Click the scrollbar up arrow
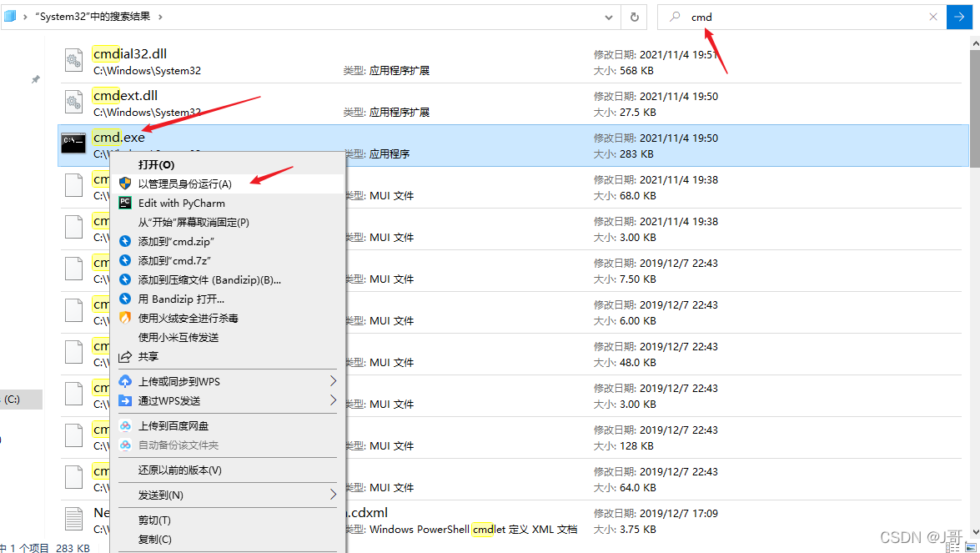Viewport: 980px width, 553px height. [975, 43]
